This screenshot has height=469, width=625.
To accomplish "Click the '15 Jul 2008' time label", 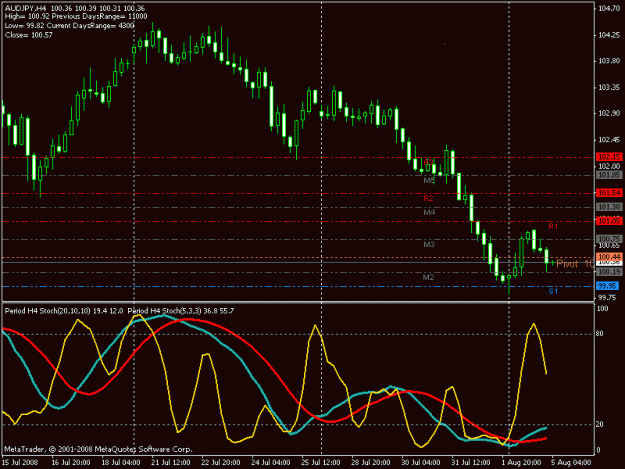I will point(20,462).
